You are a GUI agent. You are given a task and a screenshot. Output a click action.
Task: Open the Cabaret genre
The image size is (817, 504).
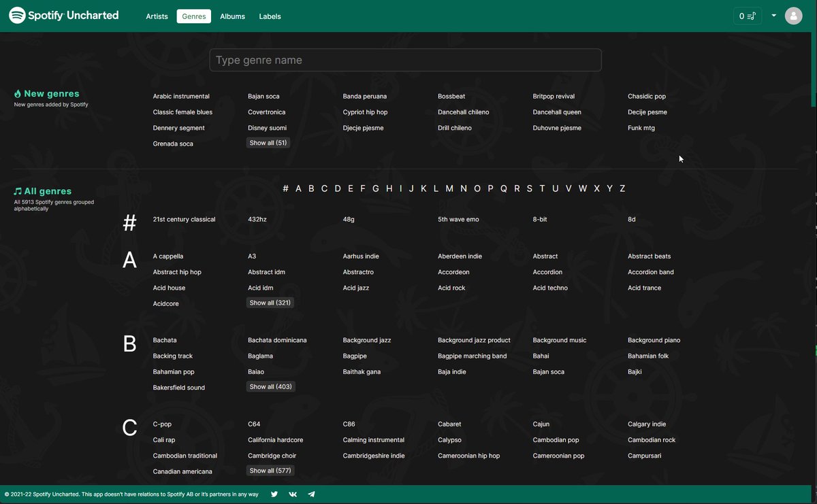(x=449, y=424)
